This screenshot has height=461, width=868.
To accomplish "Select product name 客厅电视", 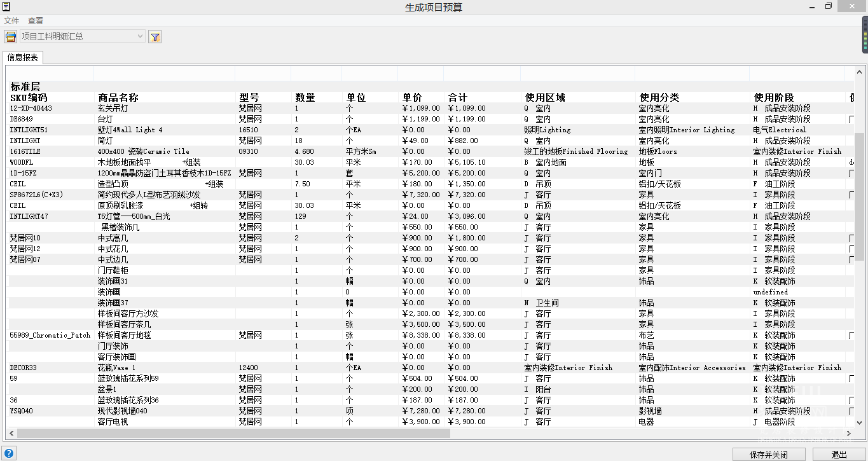I will tap(113, 422).
